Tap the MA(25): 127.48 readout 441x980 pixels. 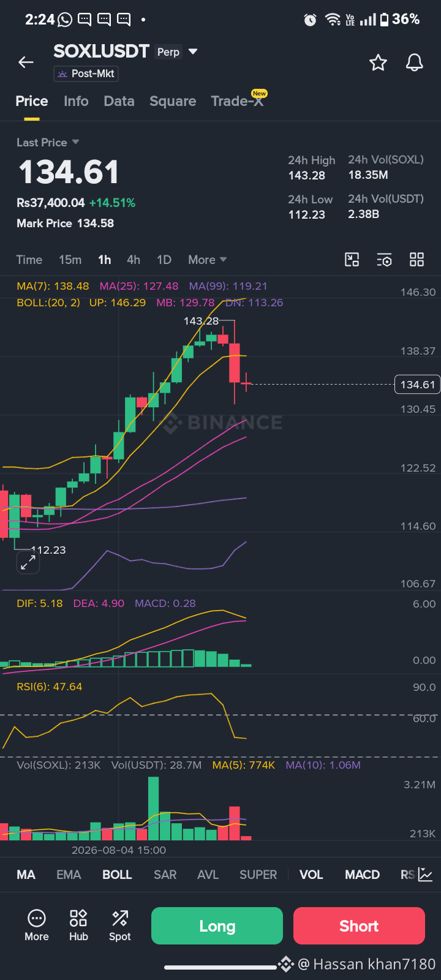point(139,286)
